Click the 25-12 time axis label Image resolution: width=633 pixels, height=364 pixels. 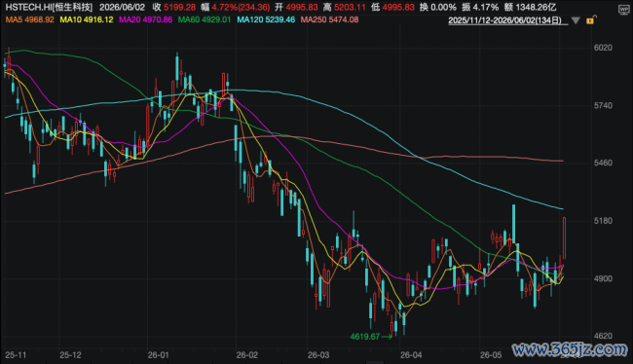tap(70, 355)
